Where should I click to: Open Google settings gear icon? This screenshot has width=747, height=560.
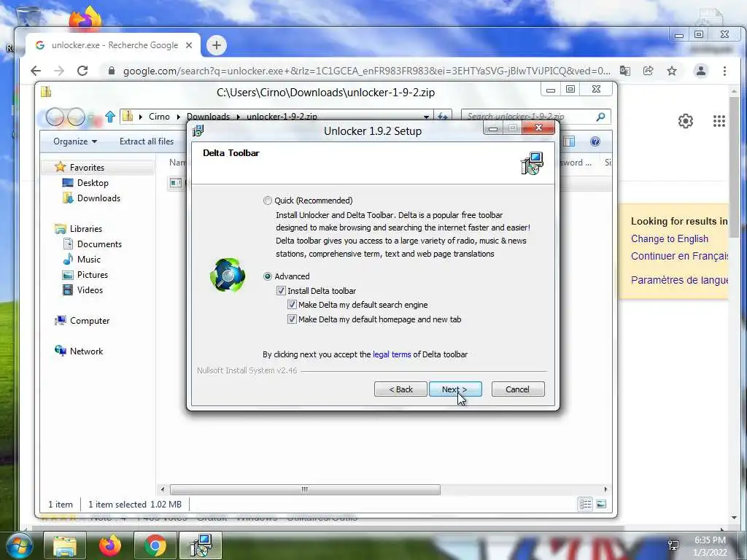coord(686,121)
